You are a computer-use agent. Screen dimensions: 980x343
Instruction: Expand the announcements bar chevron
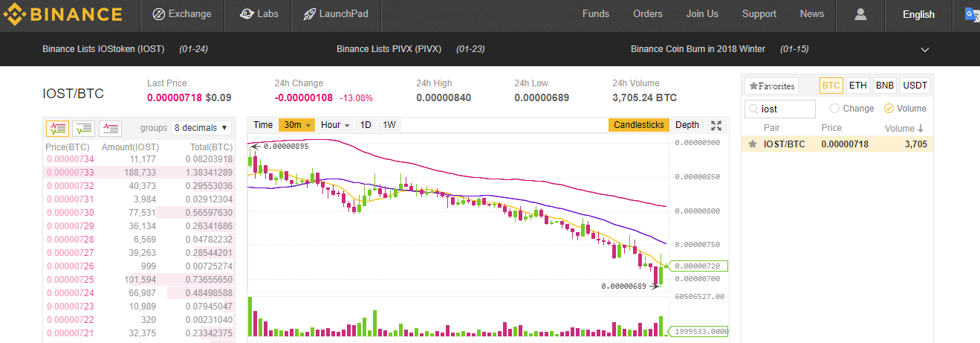[925, 50]
